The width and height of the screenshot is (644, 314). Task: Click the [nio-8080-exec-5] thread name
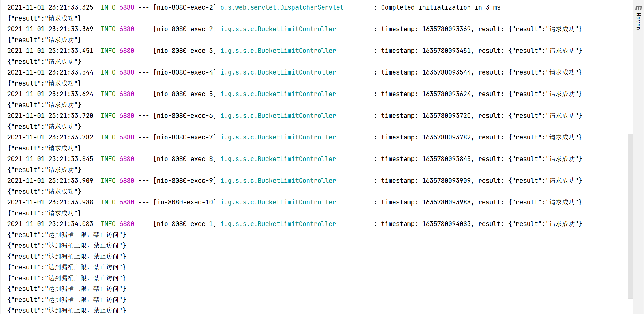184,94
